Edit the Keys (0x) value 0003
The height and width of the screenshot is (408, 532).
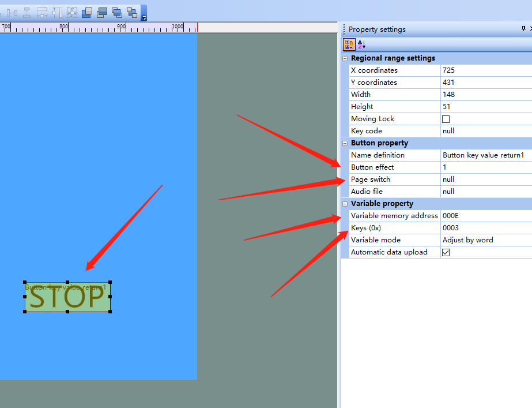(x=486, y=228)
